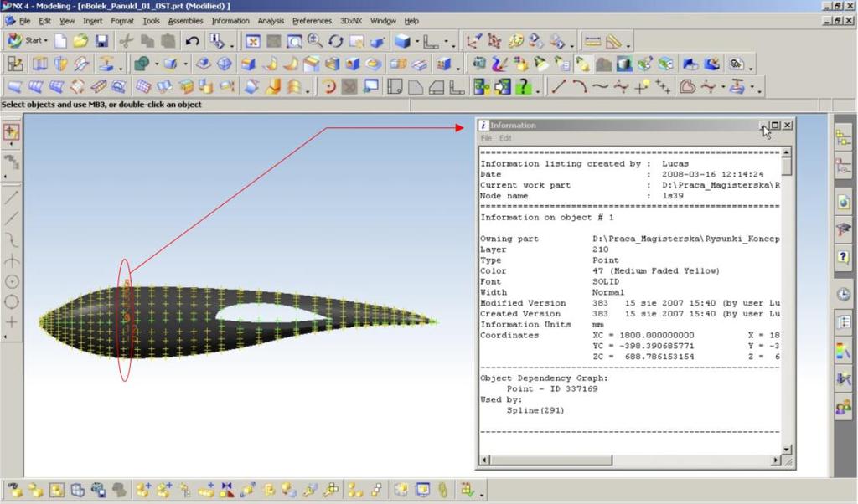Click the Point set plus-signs icon
858x504 pixels.
663,86
